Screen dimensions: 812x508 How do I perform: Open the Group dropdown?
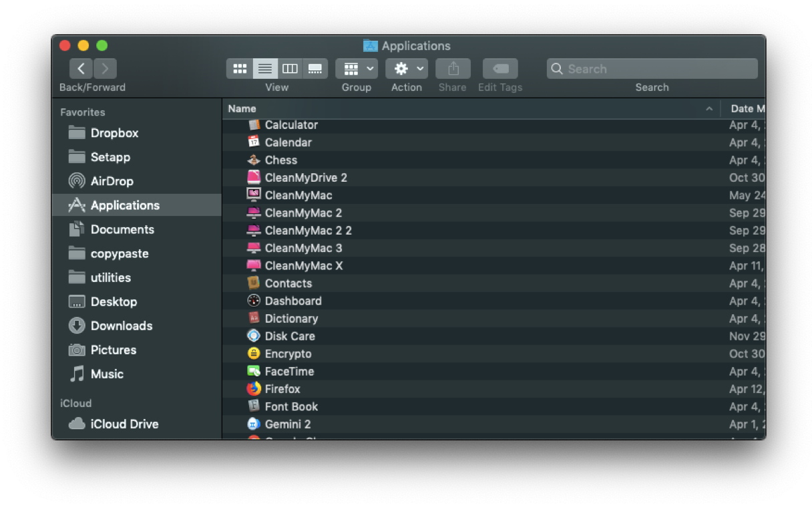(357, 69)
